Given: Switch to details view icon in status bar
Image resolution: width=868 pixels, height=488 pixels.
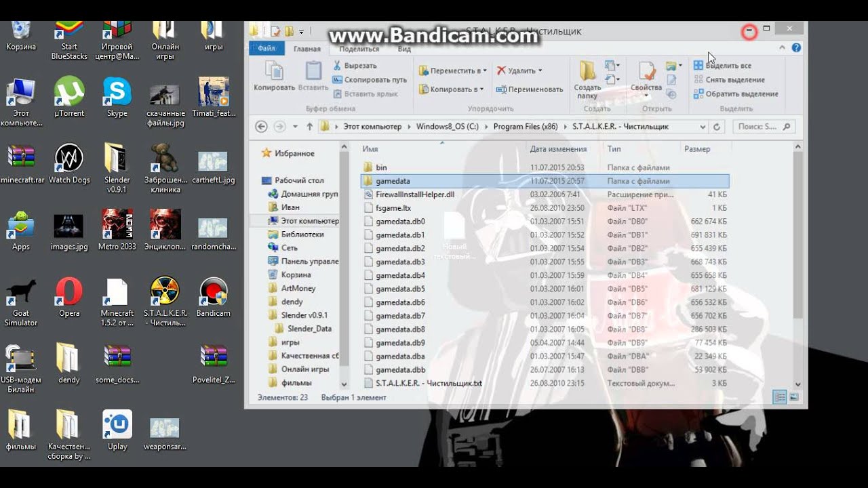Looking at the screenshot, I should point(779,398).
